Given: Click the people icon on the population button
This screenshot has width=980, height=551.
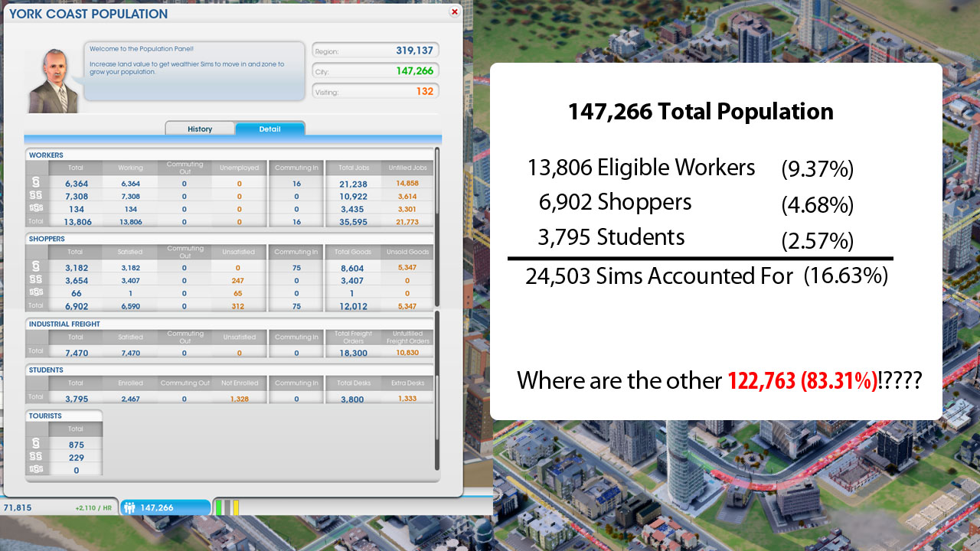Looking at the screenshot, I should 129,507.
